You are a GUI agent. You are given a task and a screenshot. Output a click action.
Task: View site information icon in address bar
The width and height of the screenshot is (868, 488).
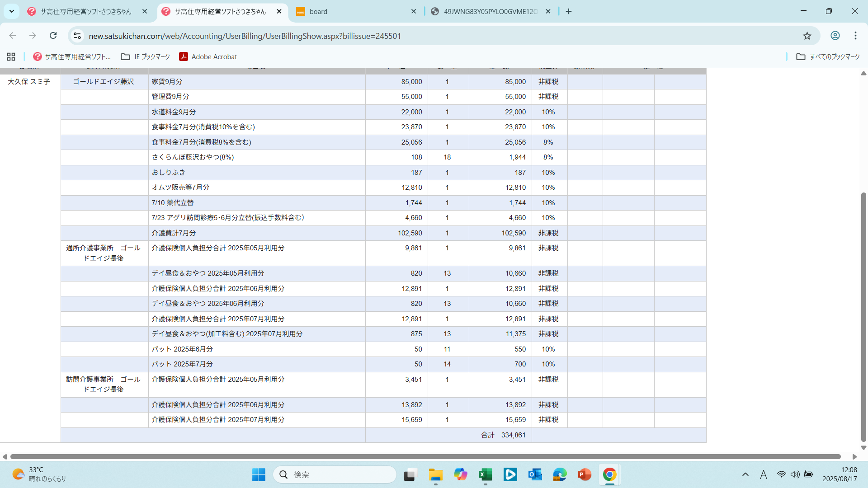point(77,36)
